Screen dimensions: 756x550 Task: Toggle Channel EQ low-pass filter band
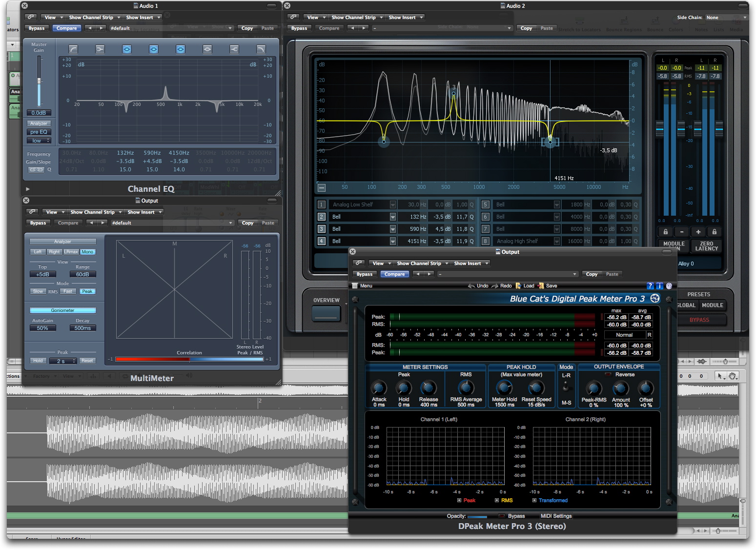[x=261, y=49]
